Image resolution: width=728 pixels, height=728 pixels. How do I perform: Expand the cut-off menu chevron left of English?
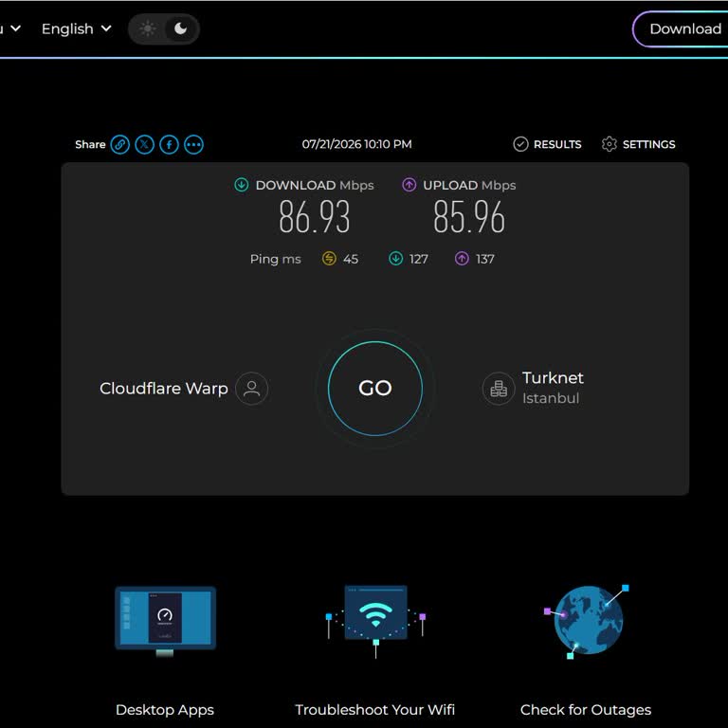pyautogui.click(x=16, y=28)
